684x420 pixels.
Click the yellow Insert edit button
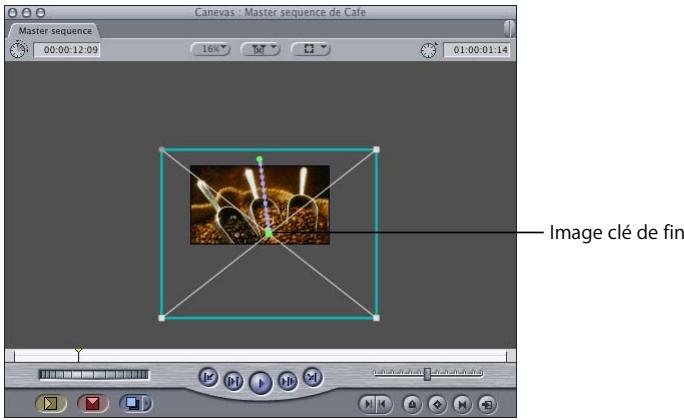(51, 403)
